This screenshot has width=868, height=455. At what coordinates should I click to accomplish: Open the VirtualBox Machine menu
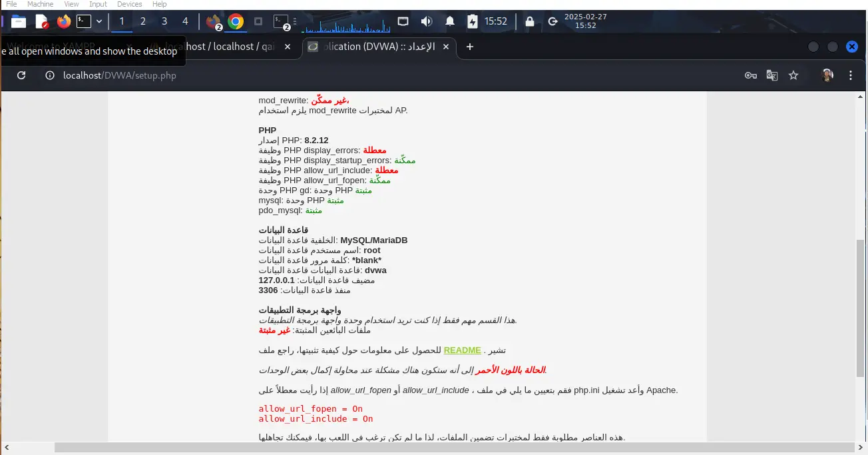pyautogui.click(x=40, y=4)
